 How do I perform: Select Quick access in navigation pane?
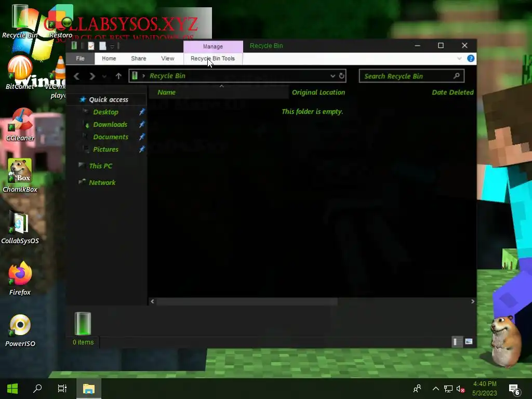(x=109, y=99)
